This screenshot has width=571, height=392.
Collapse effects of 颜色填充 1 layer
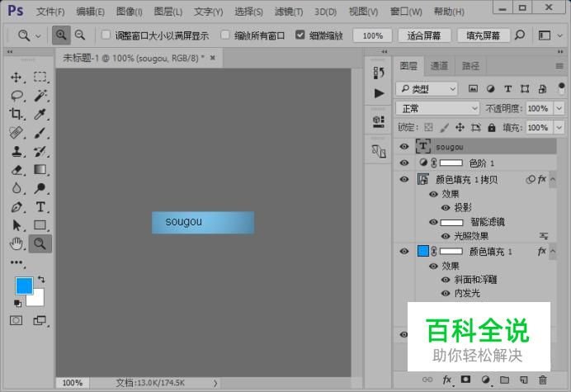pos(553,251)
